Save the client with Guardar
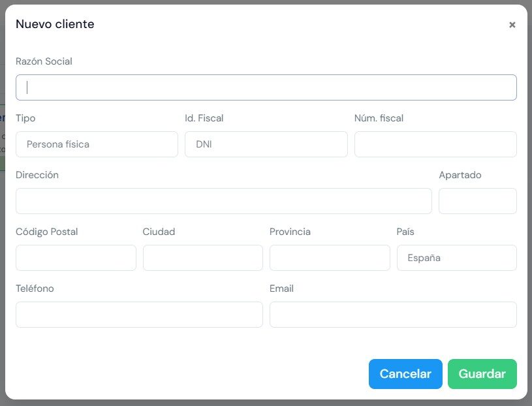532x406 pixels. (482, 374)
